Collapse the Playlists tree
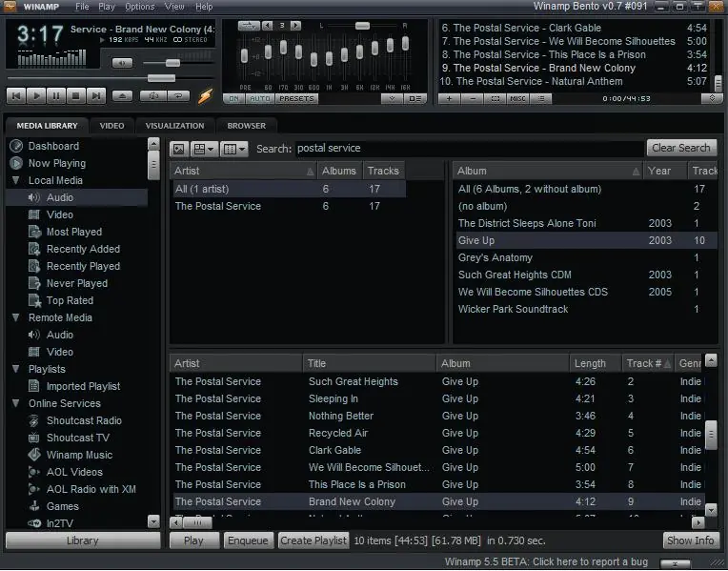The width and height of the screenshot is (728, 571). pyautogui.click(x=16, y=369)
